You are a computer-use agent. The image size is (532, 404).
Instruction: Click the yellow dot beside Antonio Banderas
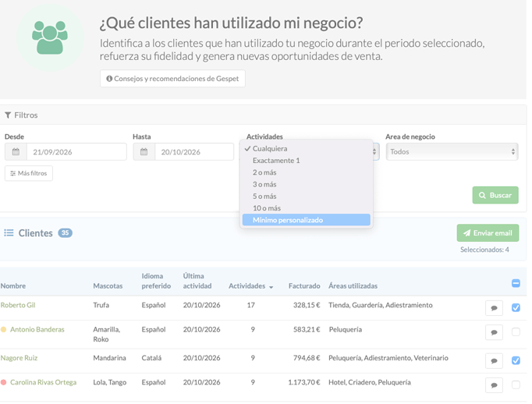3,329
